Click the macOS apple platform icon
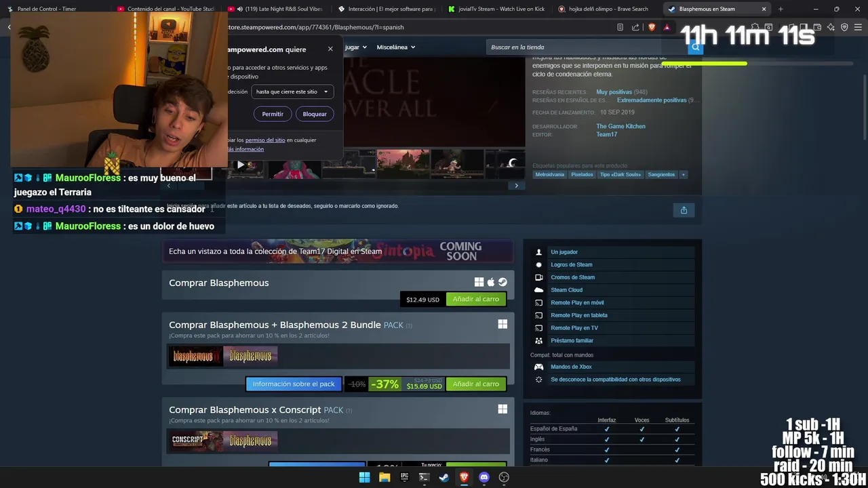The height and width of the screenshot is (488, 868). click(x=491, y=282)
